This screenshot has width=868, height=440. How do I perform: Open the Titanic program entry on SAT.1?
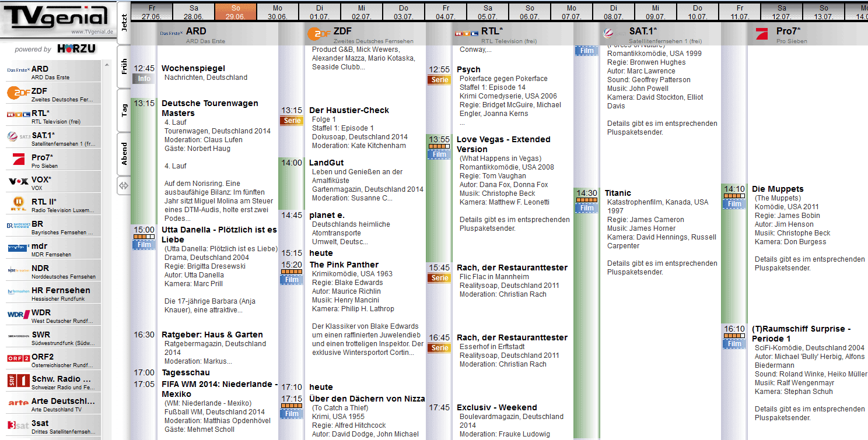point(617,192)
